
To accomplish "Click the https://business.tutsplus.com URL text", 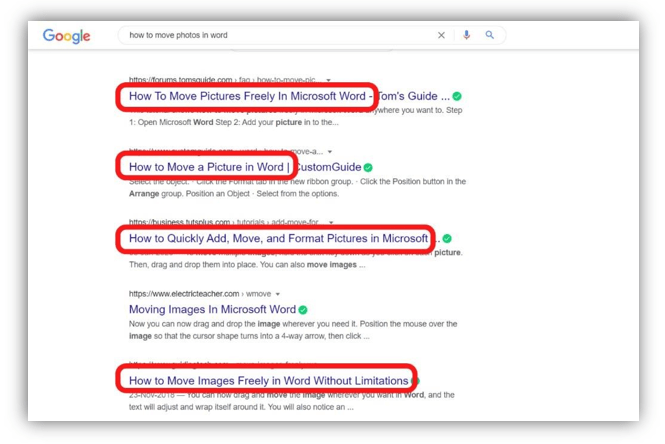I will click(179, 222).
